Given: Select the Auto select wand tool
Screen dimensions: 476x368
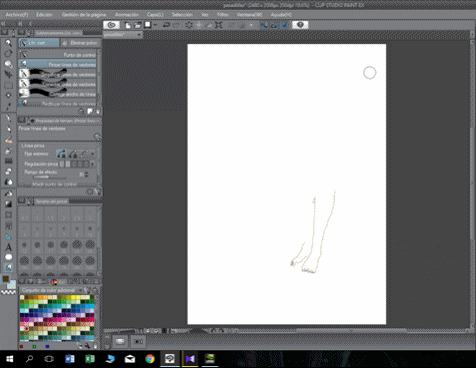Looking at the screenshot, I should [8, 96].
